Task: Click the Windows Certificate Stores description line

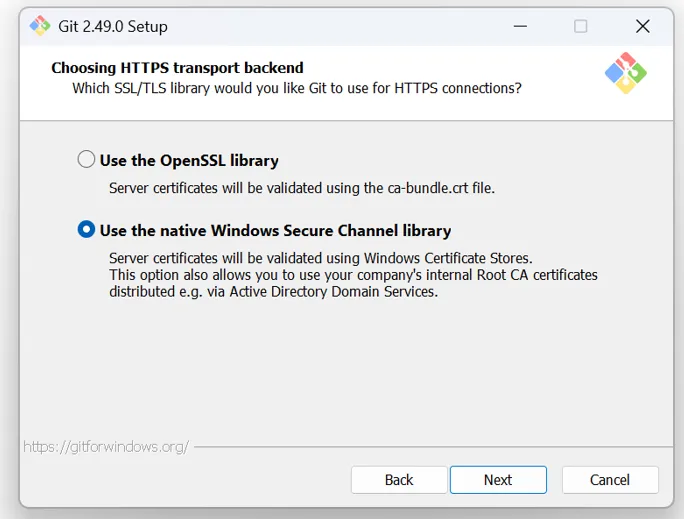Action: [x=321, y=258]
